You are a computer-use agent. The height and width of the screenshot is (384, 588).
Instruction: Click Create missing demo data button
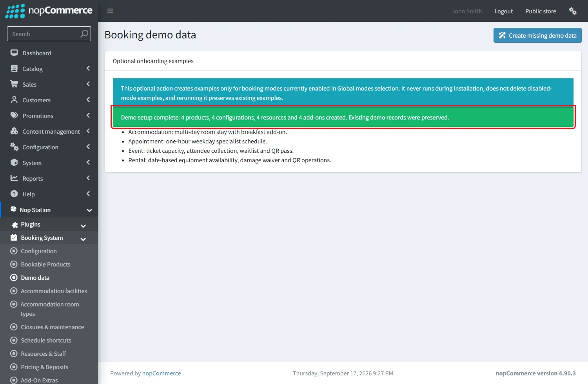pyautogui.click(x=537, y=35)
